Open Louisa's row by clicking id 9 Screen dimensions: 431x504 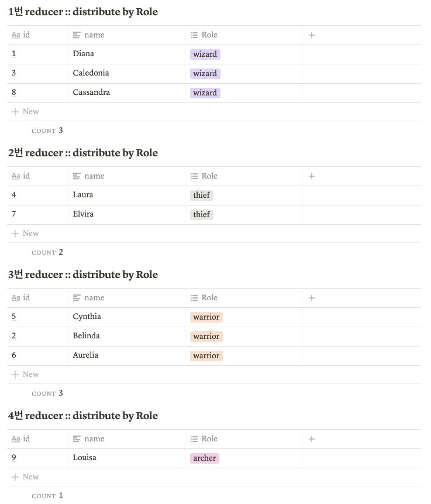(13, 457)
